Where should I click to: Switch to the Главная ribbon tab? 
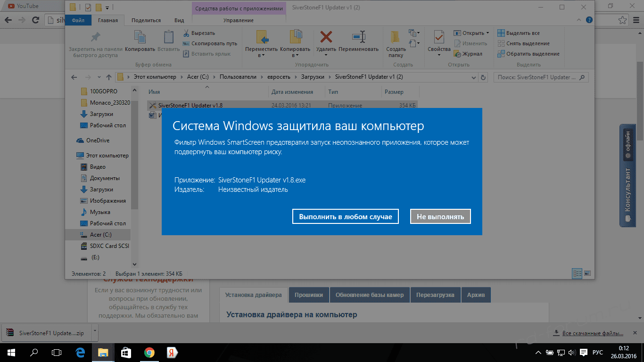(x=108, y=20)
